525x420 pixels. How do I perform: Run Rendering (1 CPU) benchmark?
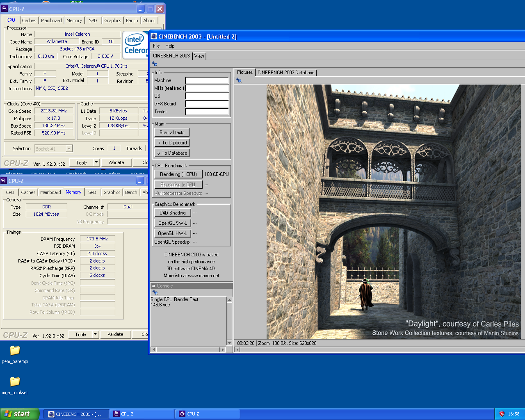point(178,174)
